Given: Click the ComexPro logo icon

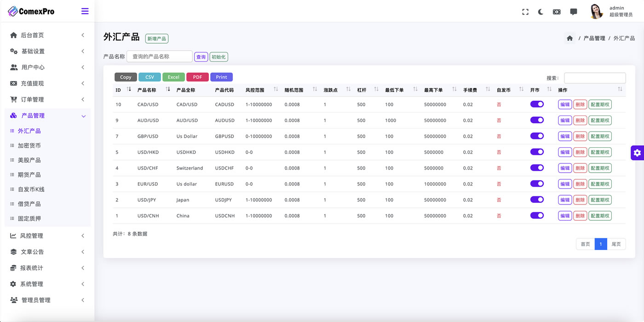Looking at the screenshot, I should point(13,11).
